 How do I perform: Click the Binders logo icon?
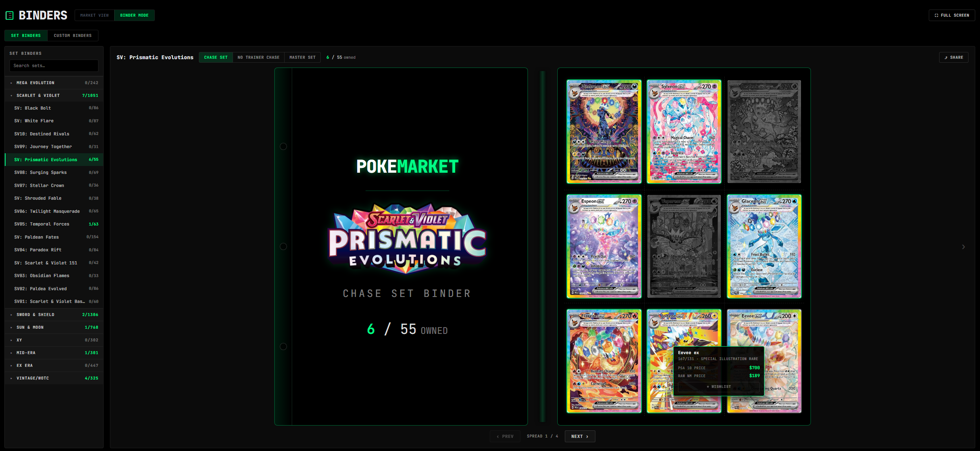click(x=10, y=15)
